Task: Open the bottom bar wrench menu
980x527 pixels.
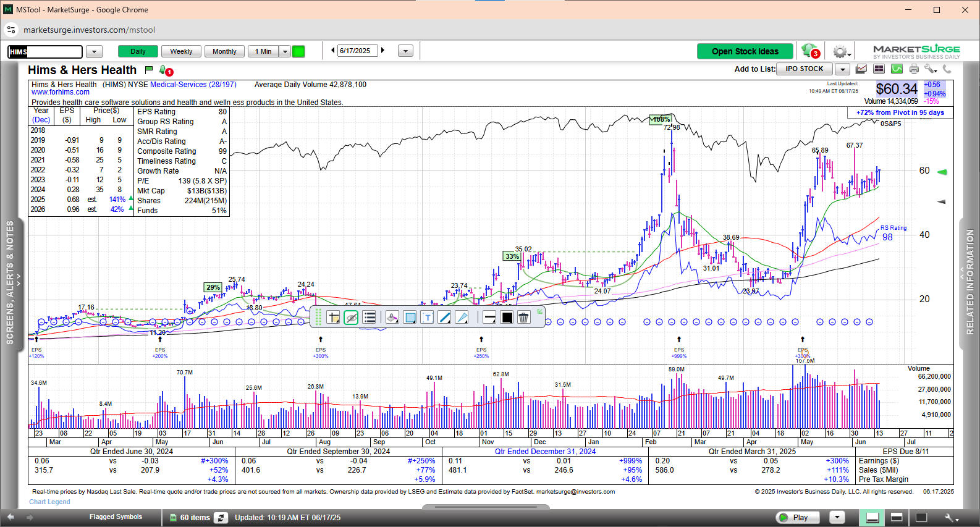Action: [952, 518]
